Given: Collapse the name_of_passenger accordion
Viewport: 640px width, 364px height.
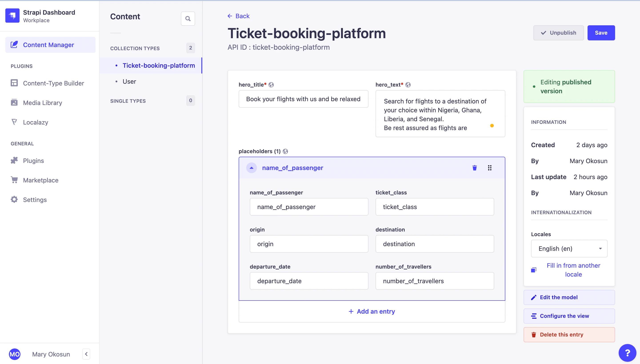Looking at the screenshot, I should [251, 168].
